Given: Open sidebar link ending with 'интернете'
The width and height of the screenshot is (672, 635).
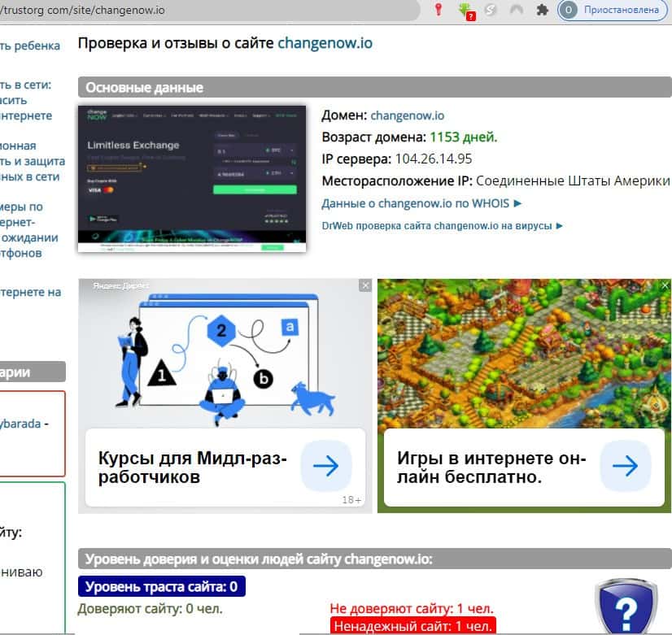Looking at the screenshot, I should click(x=26, y=100).
